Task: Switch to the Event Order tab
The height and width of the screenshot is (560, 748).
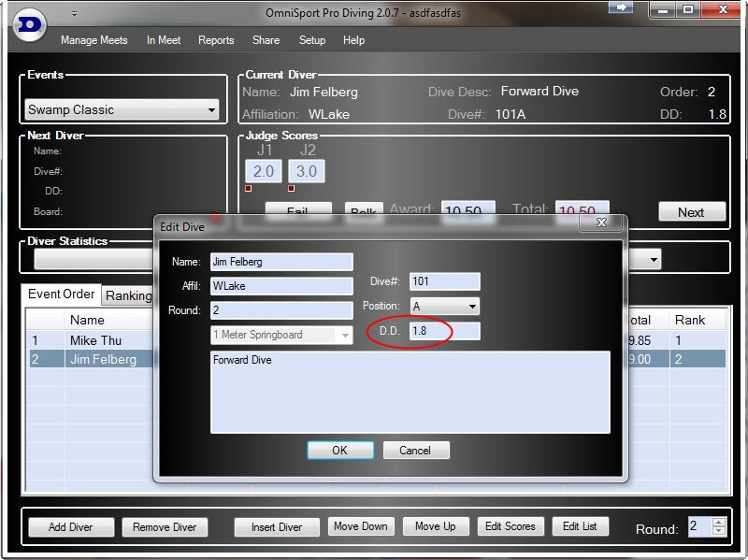Action: point(61,294)
